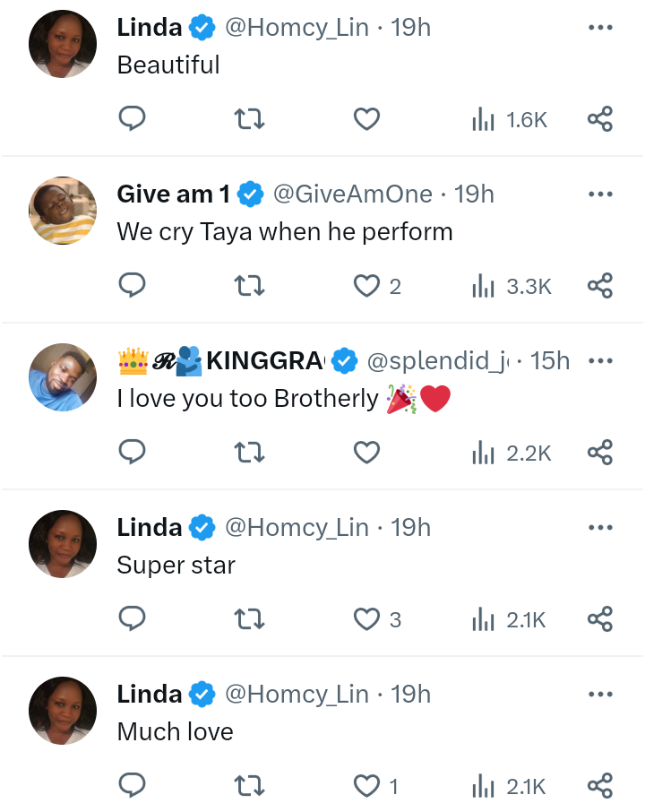Screen dimensions: 645x812
Task: Open more options on Give am 1's tweet
Action: pyautogui.click(x=599, y=194)
